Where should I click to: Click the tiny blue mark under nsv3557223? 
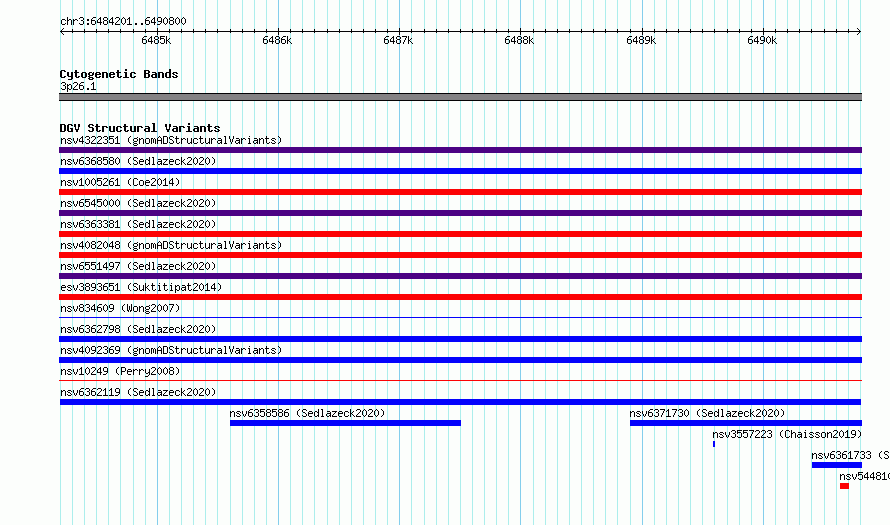click(714, 444)
